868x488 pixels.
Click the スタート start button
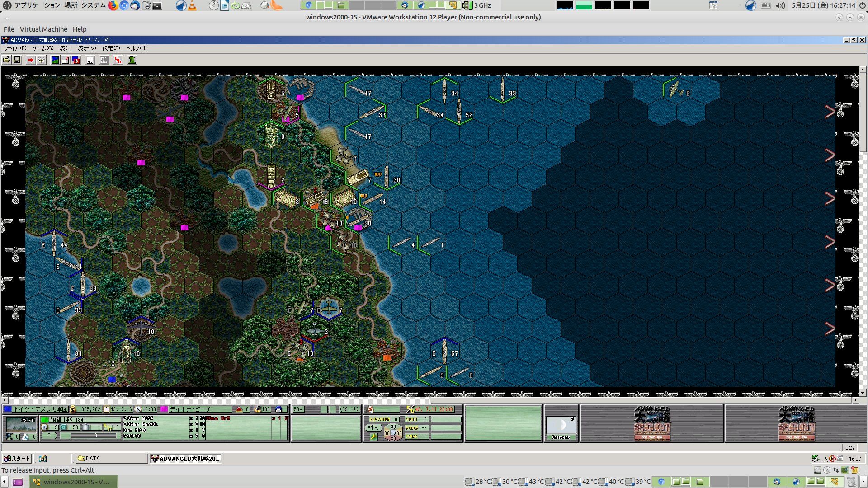tap(17, 459)
